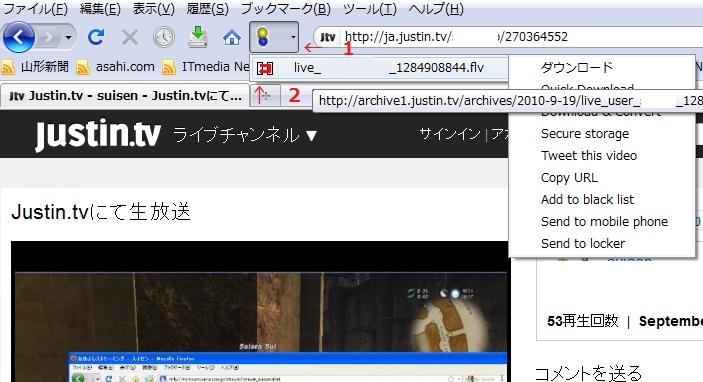Viewport: 703px width, 382px height.
Task: Open the ITmedia News feed bookmark
Action: pos(205,67)
